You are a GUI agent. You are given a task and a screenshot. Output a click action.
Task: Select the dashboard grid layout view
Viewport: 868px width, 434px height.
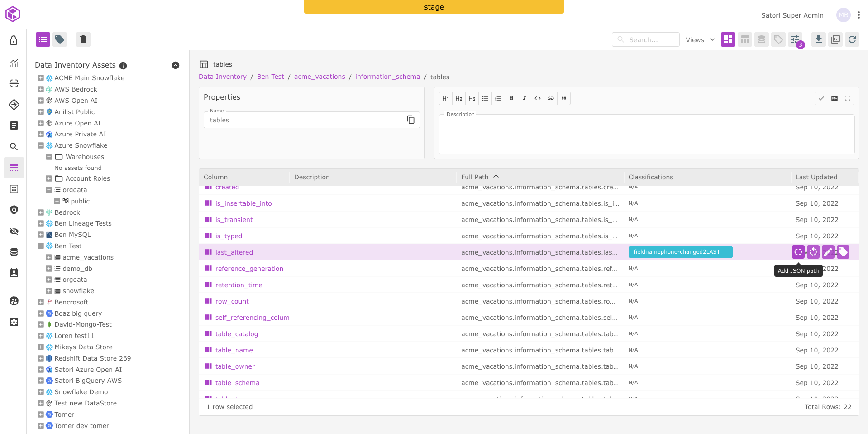tap(728, 39)
